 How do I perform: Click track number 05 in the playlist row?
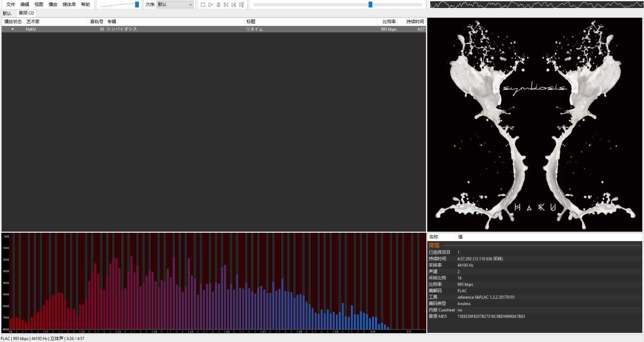coord(102,29)
